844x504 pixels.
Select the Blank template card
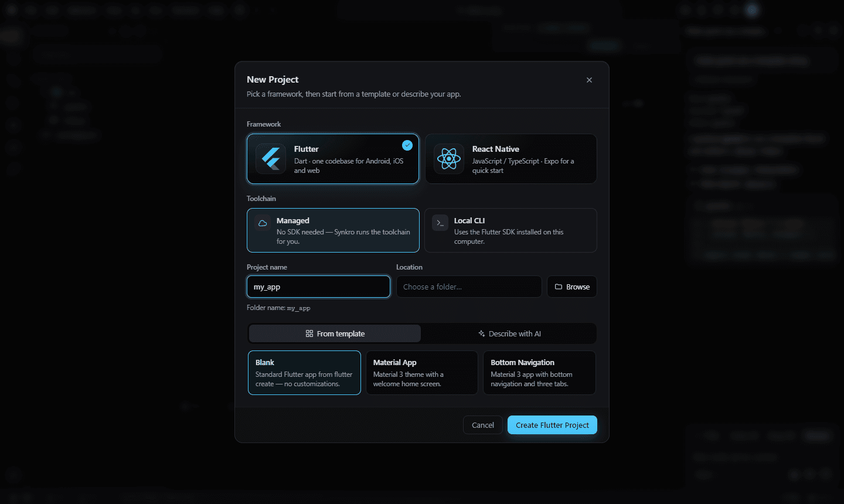pyautogui.click(x=304, y=373)
